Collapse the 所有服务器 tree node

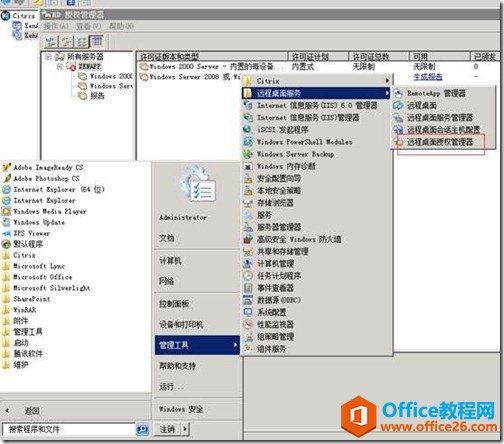pyautogui.click(x=48, y=57)
